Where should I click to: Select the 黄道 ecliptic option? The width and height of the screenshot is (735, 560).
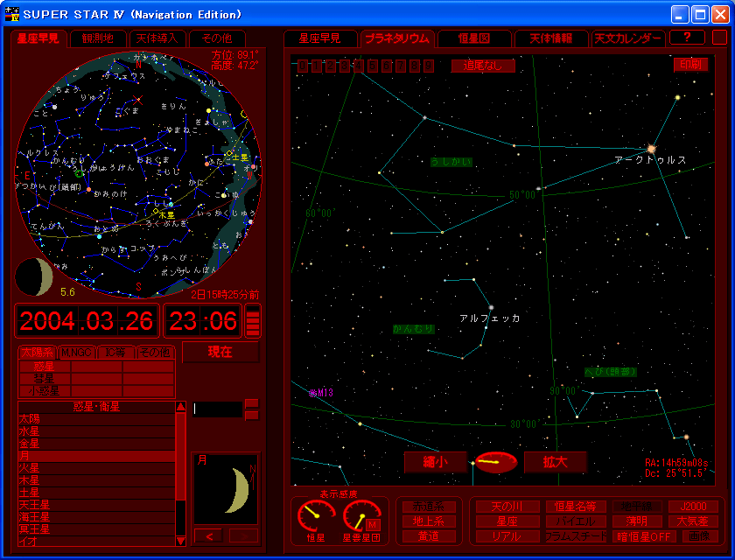429,536
